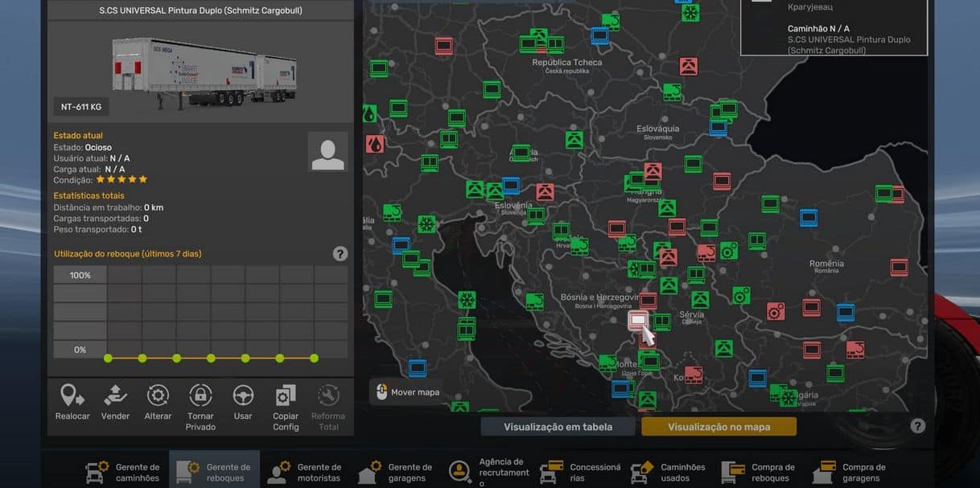Viewport: 980px width, 488px height.
Task: Sell the trailer using Vender
Action: click(x=115, y=396)
